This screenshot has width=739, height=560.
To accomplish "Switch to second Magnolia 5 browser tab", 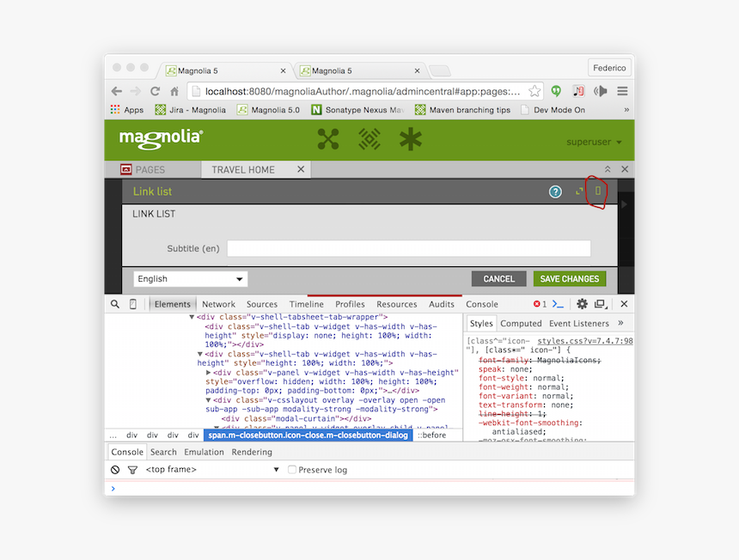I will tap(359, 70).
